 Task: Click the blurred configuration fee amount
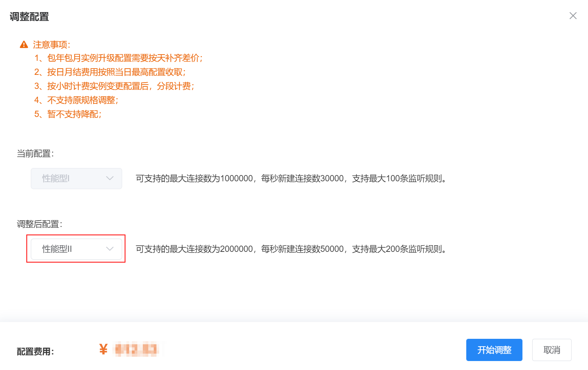point(136,349)
